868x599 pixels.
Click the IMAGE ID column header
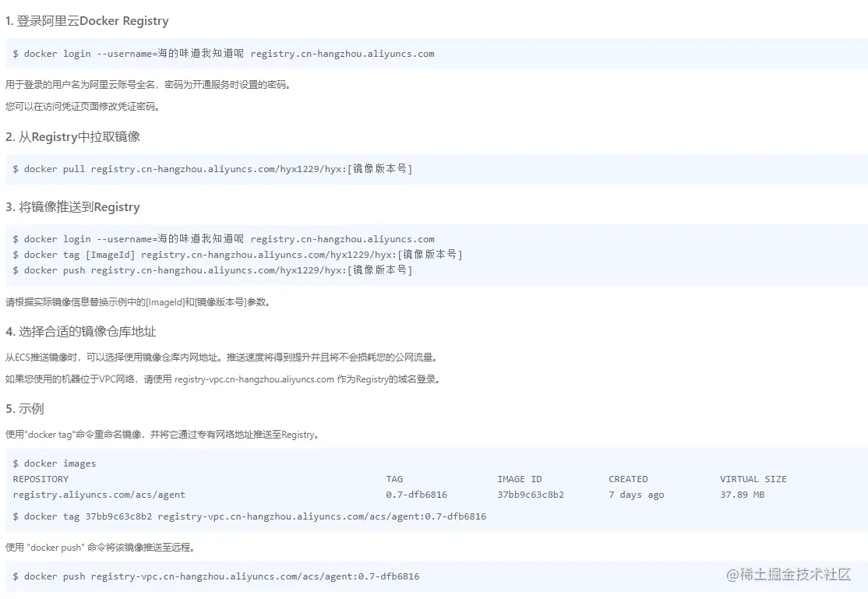click(520, 479)
